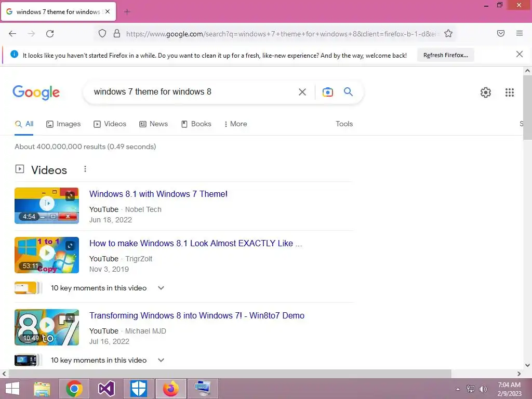Viewport: 532px width, 399px height.
Task: Submit search with magnifier icon
Action: 349,91
